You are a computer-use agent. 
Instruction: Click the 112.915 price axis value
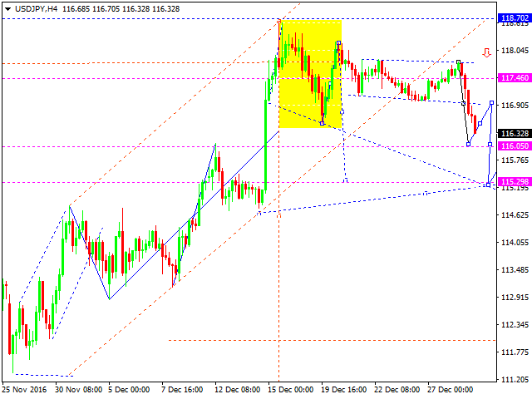pyautogui.click(x=515, y=298)
